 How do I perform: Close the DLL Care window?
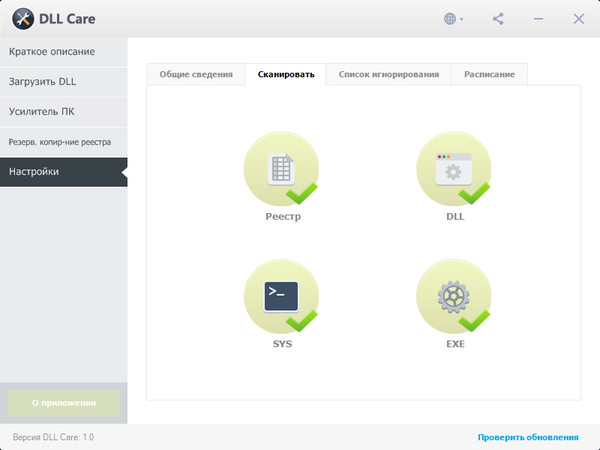(x=578, y=19)
